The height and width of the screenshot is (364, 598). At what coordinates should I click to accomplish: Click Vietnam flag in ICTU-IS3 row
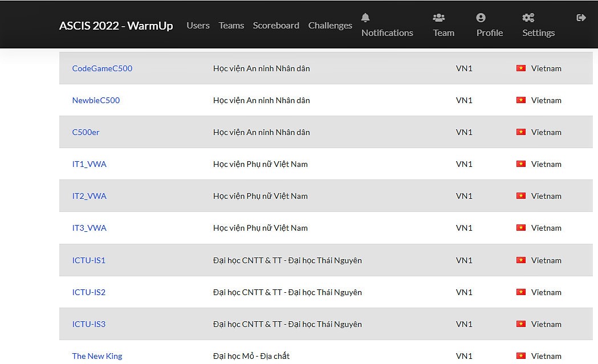(x=520, y=324)
